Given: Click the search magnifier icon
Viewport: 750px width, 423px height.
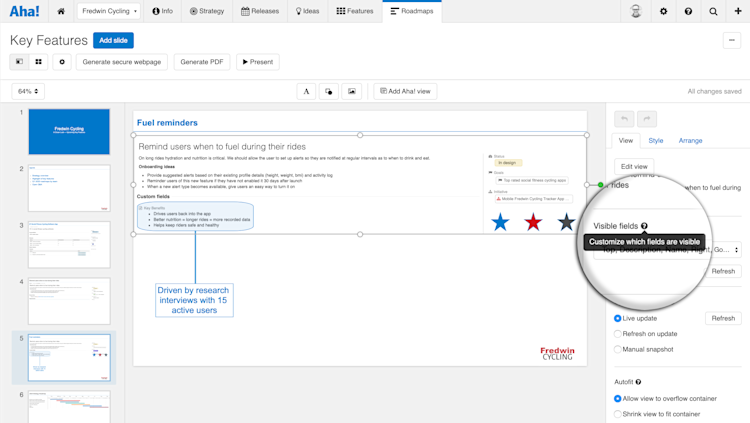Looking at the screenshot, I should tap(713, 11).
